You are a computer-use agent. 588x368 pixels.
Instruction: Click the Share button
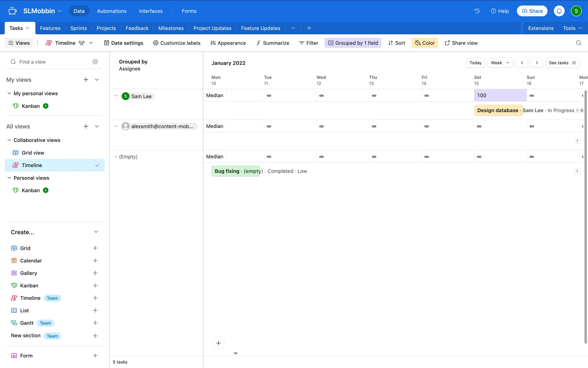[x=532, y=11]
